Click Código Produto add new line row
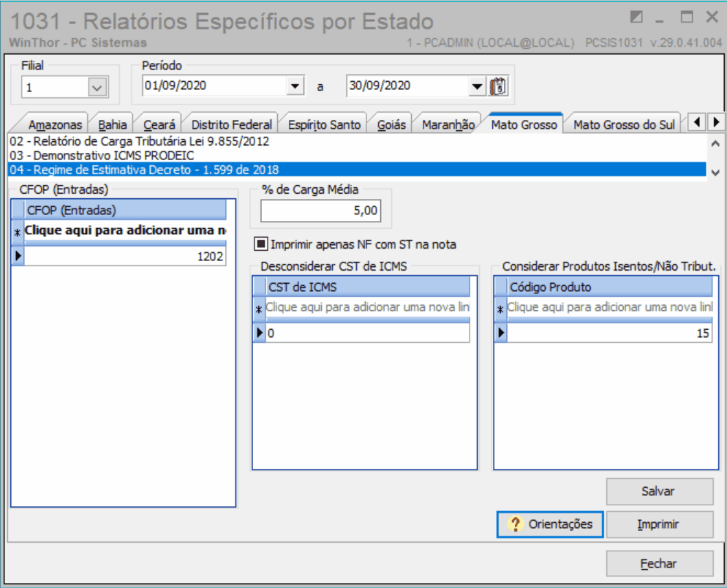 [609, 307]
